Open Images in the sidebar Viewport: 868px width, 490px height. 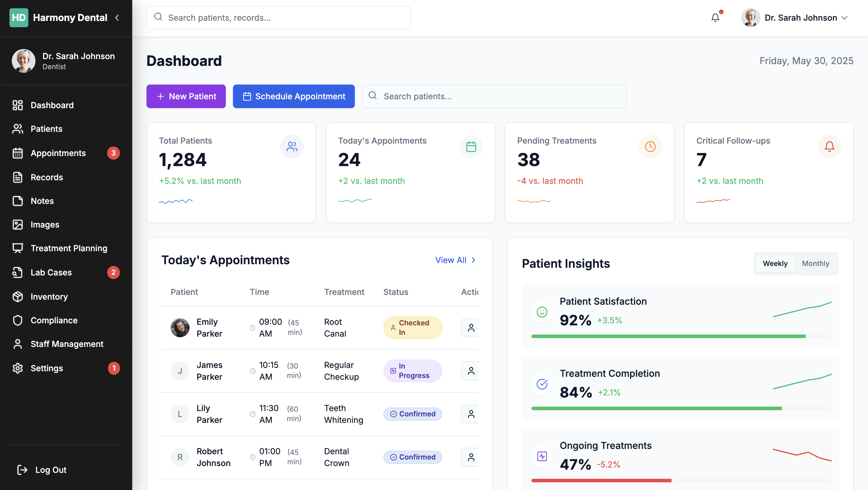(x=66, y=225)
